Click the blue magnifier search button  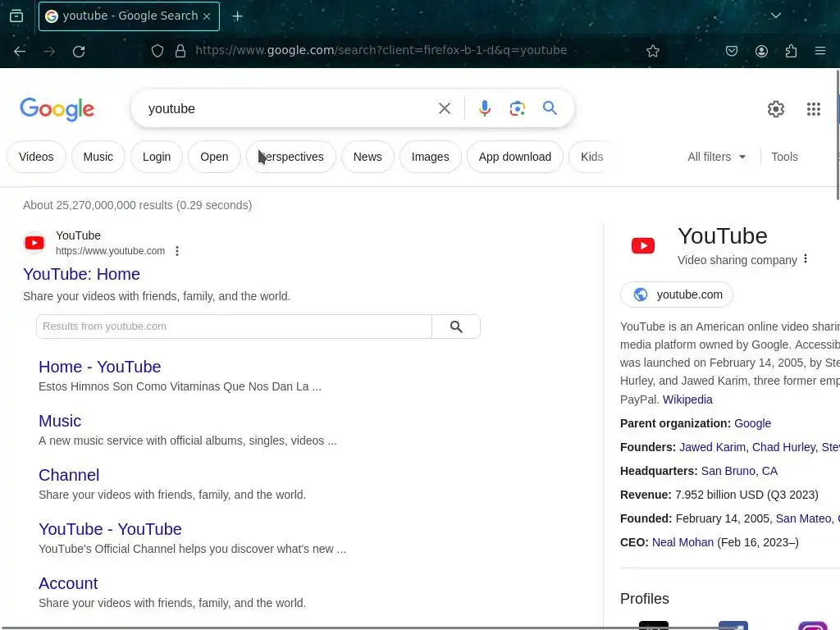[550, 108]
